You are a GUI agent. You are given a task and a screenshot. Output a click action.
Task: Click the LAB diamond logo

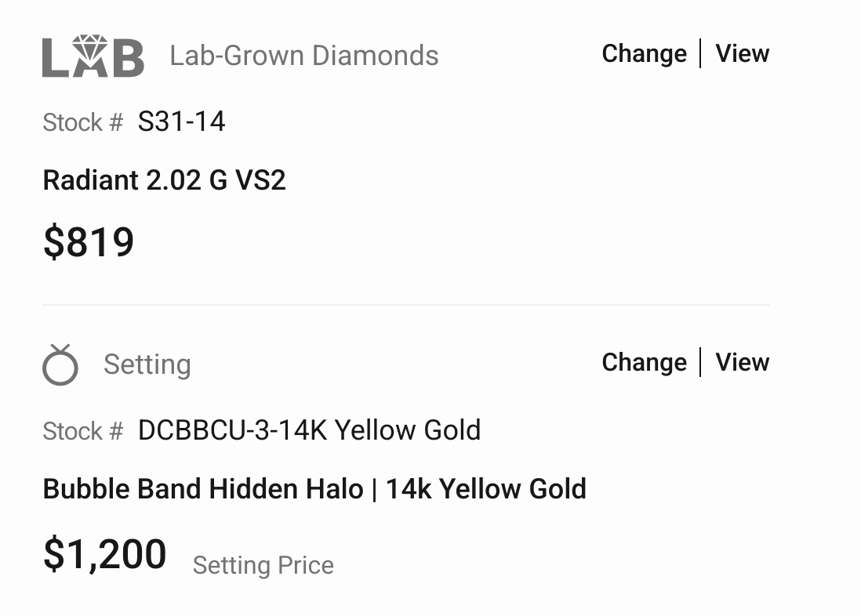click(x=93, y=56)
